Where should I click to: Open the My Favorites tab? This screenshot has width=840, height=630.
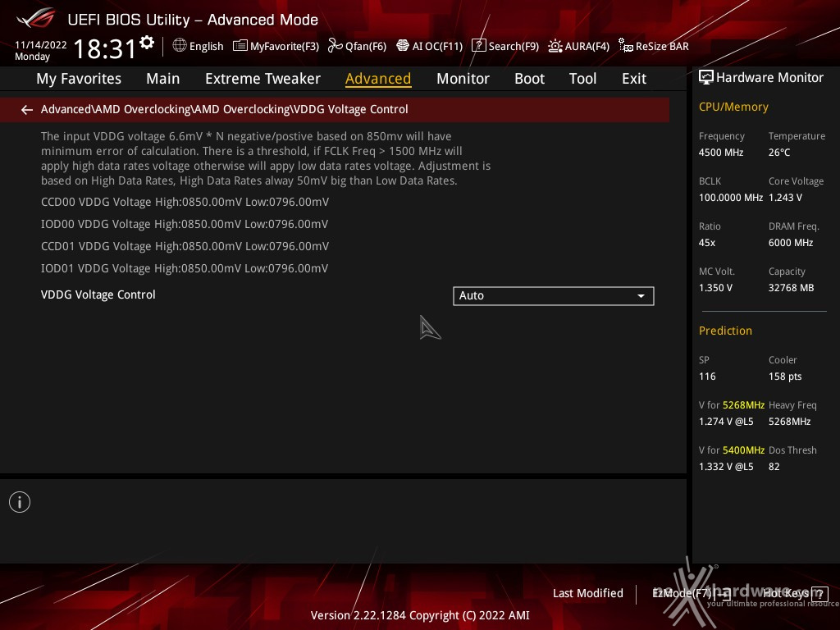[x=79, y=79]
